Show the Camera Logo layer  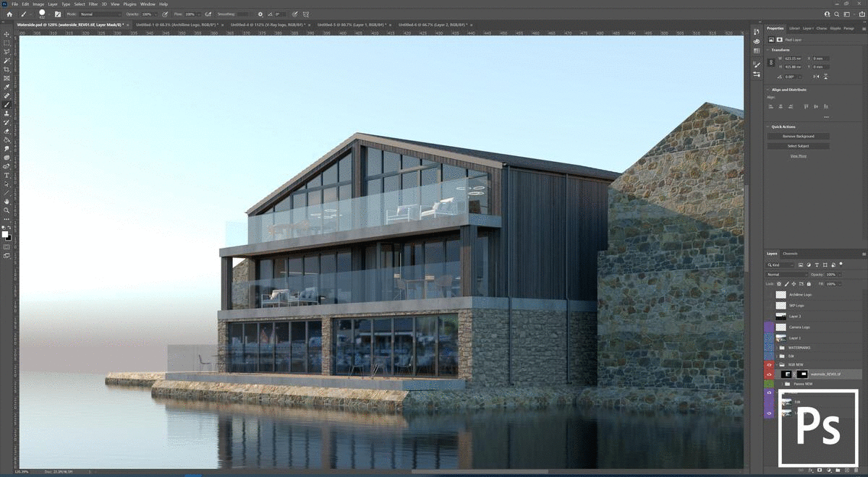(x=770, y=327)
